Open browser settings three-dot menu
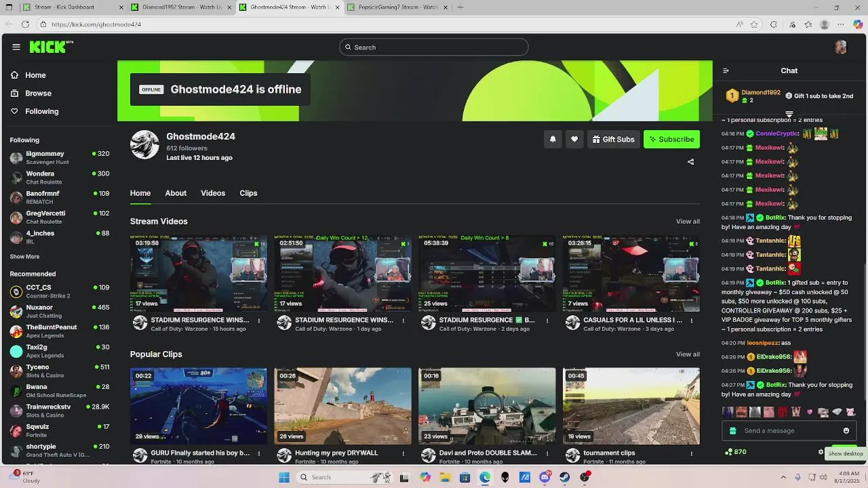Image resolution: width=868 pixels, height=488 pixels. 841,24
